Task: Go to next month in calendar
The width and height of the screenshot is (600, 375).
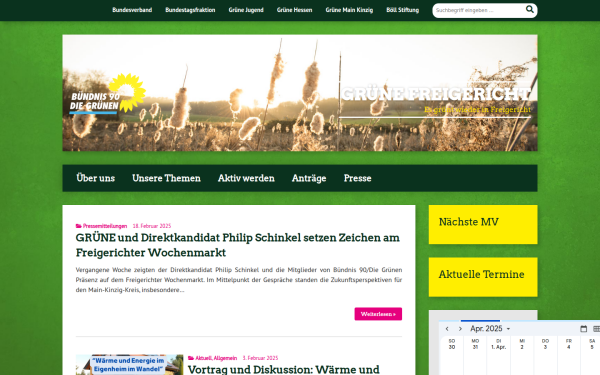Action: pos(460,329)
